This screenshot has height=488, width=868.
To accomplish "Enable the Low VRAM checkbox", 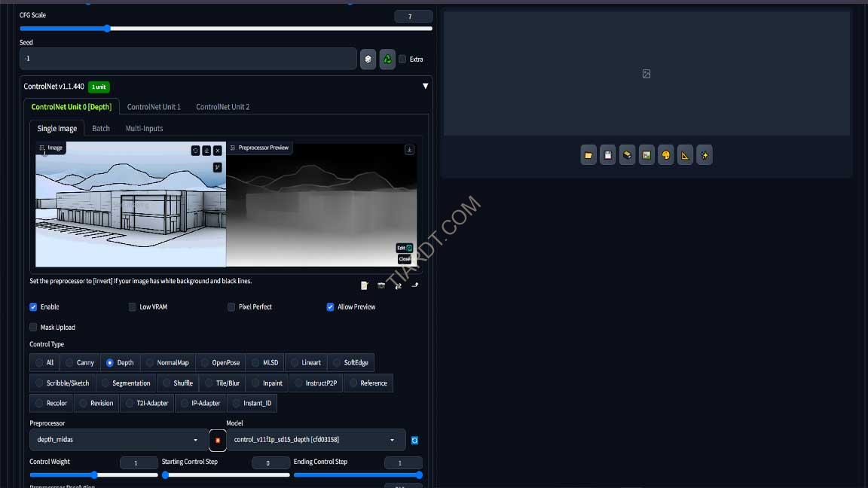I will [133, 307].
